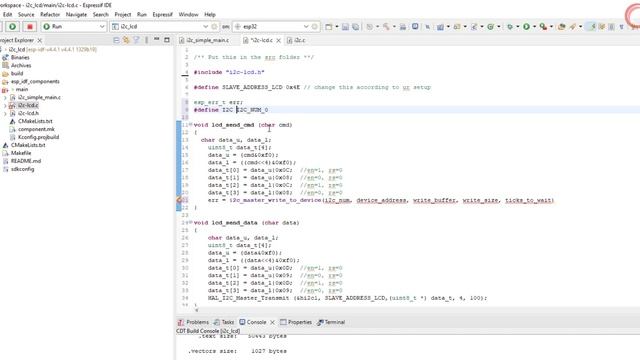Close the Project Explorer view

tap(40, 40)
